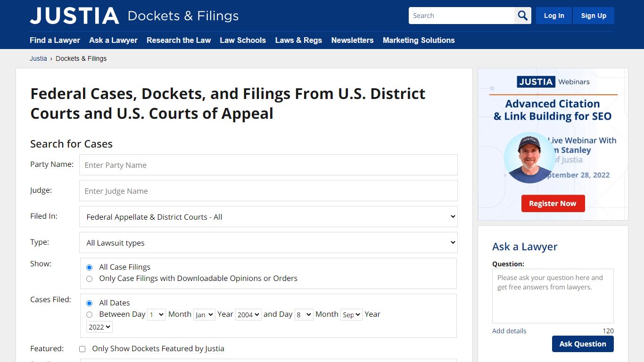
Task: Open the Filed In court dropdown
Action: [x=268, y=217]
